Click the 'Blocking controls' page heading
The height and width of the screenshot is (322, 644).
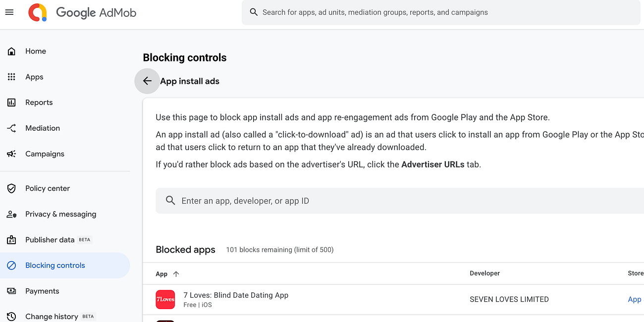(x=185, y=57)
